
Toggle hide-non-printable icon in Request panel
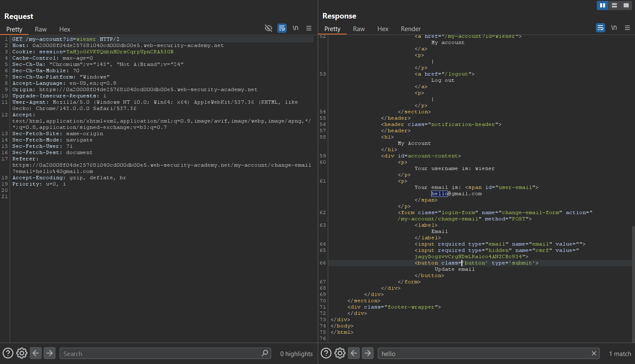pyautogui.click(x=268, y=28)
